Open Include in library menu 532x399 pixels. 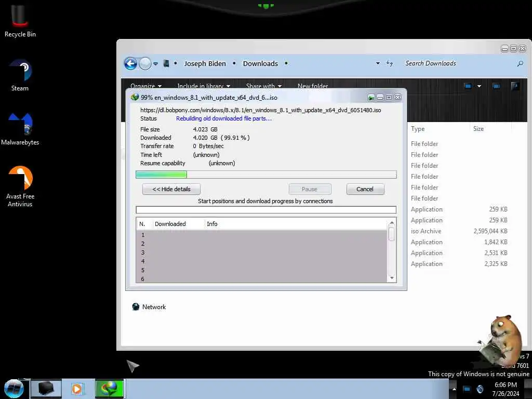(204, 86)
